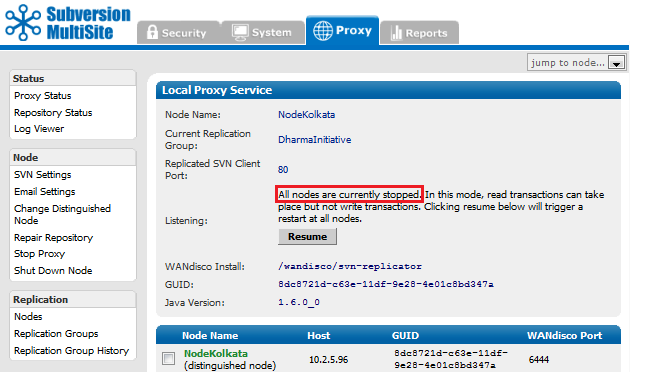Viewport: 650px width, 372px height.
Task: Click the Local Proxy Service panel title
Action: [217, 90]
